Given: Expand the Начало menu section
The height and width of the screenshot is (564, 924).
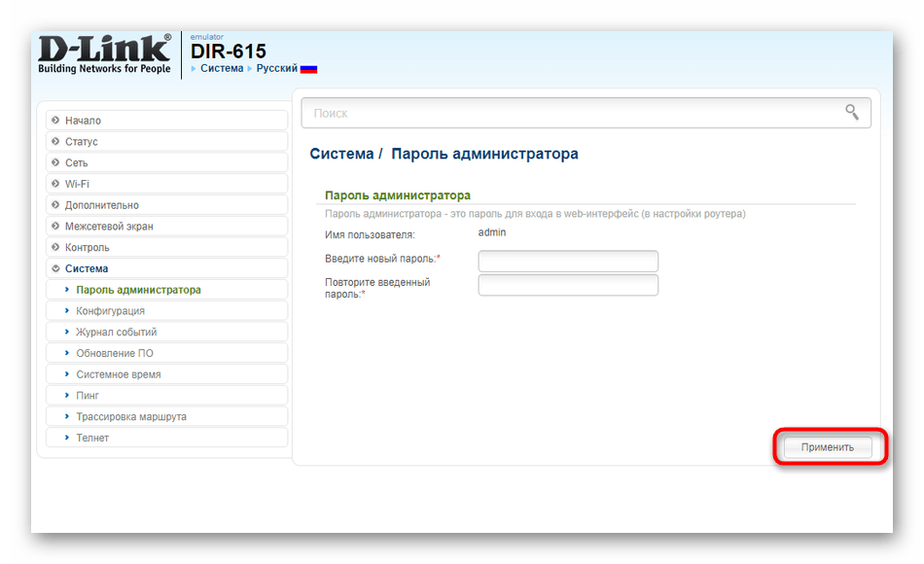Looking at the screenshot, I should (x=166, y=121).
